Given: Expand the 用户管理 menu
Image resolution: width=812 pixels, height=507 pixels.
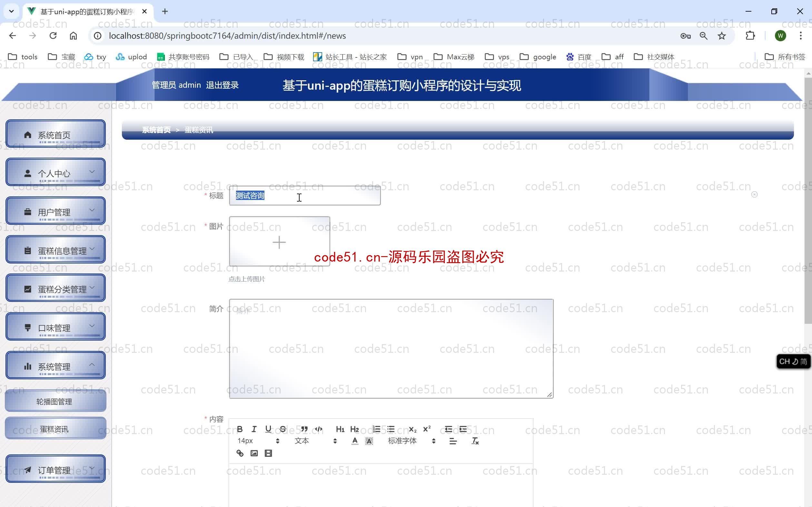Looking at the screenshot, I should 56,211.
